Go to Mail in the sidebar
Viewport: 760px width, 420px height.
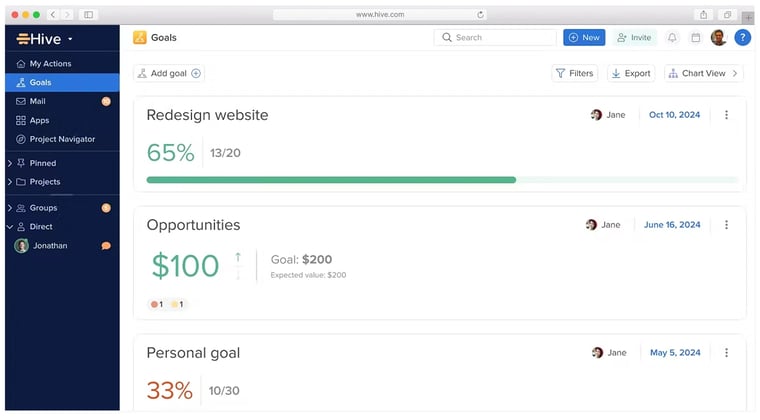click(x=38, y=101)
